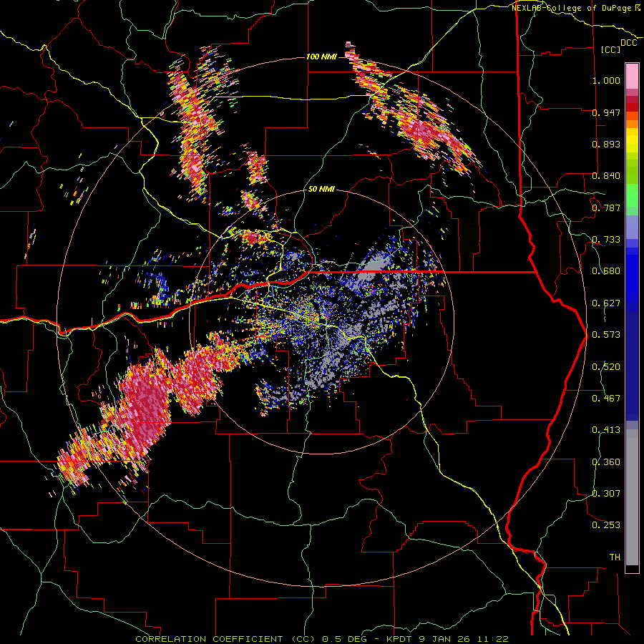
Task: Click the "KPDT" radar site ID in the footer
Action: 400,639
